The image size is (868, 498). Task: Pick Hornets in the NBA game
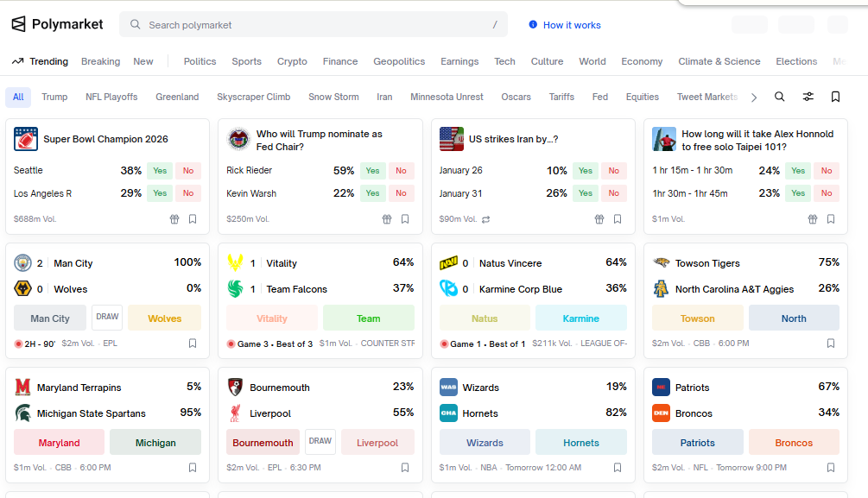coord(581,443)
